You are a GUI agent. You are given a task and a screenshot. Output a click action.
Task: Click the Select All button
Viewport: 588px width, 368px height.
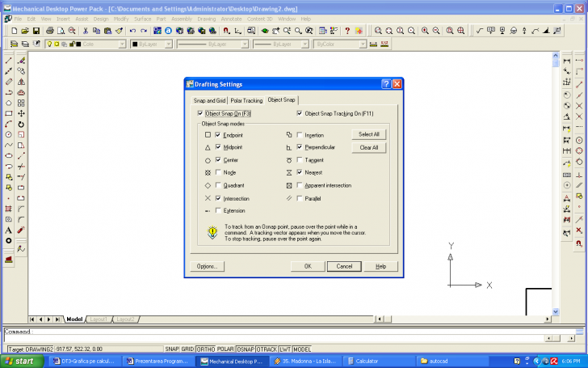368,134
